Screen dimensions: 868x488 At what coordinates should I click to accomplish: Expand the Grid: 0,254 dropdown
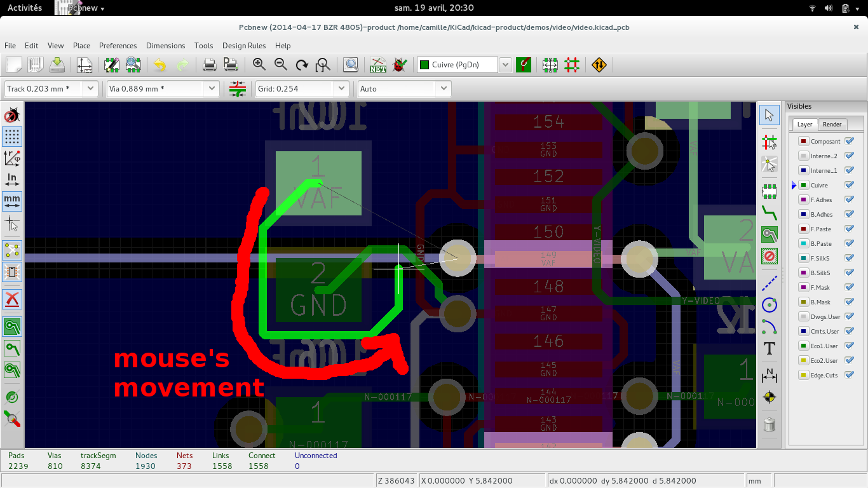click(341, 89)
